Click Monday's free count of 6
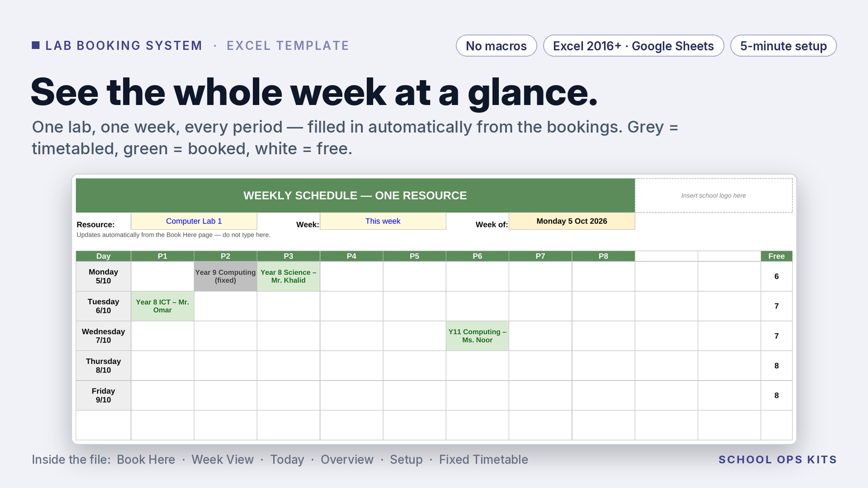Viewport: 868px width, 488px height. click(x=776, y=276)
